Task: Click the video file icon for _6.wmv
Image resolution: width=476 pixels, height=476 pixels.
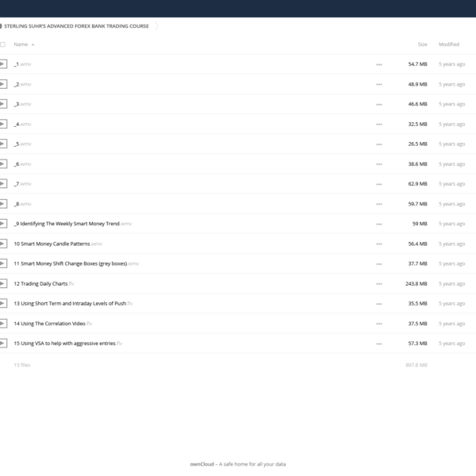Action: (3, 164)
